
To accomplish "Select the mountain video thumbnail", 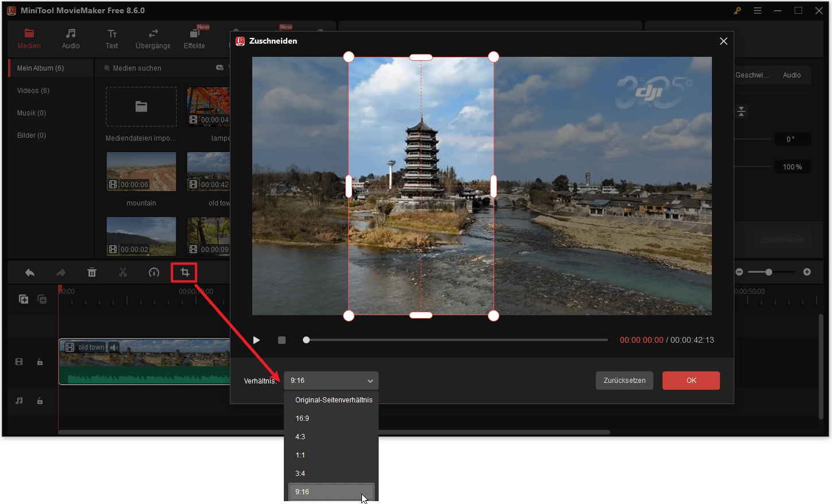I will click(x=141, y=172).
